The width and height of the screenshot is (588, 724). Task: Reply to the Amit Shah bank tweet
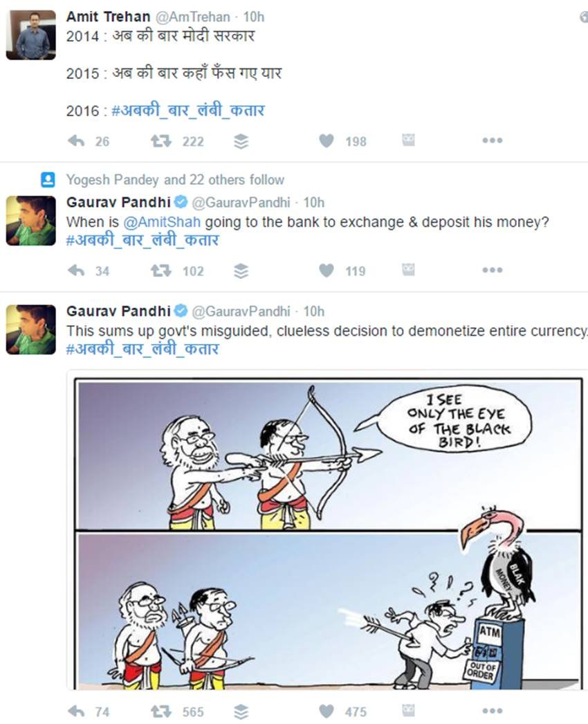[x=76, y=271]
